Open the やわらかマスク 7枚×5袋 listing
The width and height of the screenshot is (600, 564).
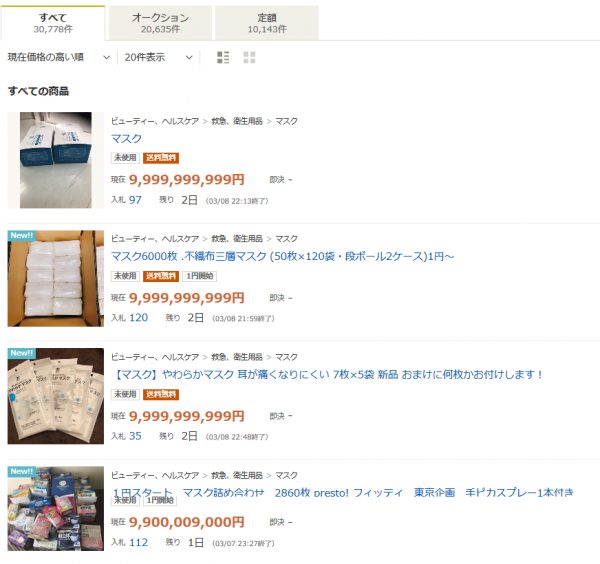328,374
